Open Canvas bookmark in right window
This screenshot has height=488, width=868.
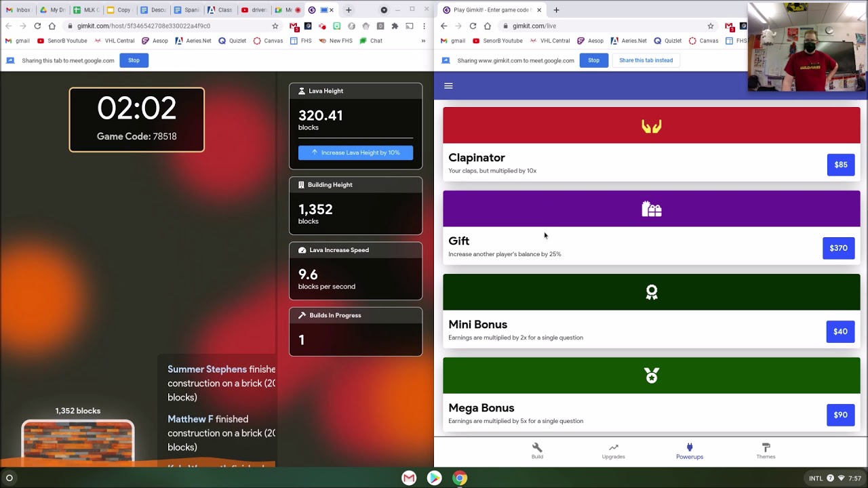pos(703,41)
